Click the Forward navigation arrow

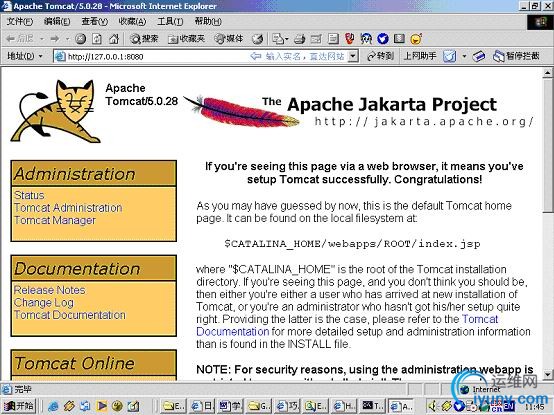pos(55,38)
